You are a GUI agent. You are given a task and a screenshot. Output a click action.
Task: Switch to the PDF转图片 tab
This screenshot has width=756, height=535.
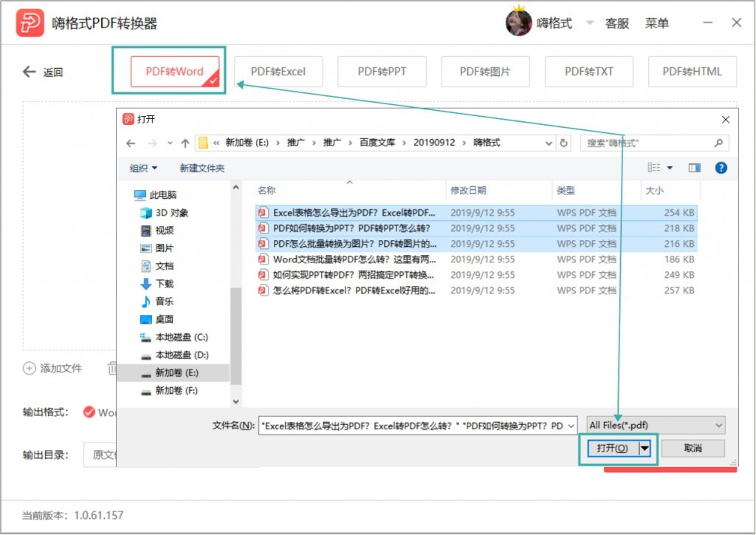[486, 72]
